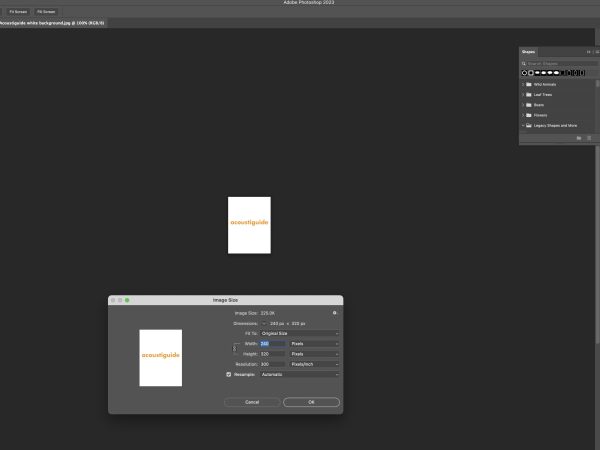Expand the Wild Animals shape group
The height and width of the screenshot is (450, 600).
(522, 85)
